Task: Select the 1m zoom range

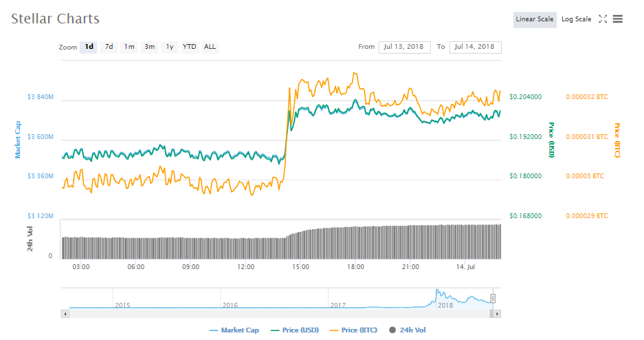Action: (129, 47)
